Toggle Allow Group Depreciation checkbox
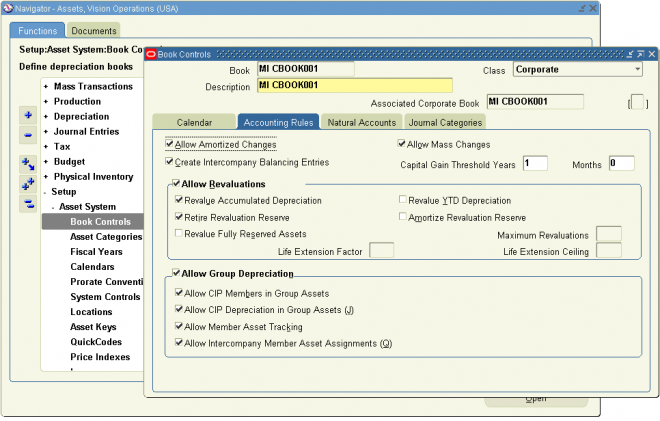The height and width of the screenshot is (421, 660). tap(176, 273)
